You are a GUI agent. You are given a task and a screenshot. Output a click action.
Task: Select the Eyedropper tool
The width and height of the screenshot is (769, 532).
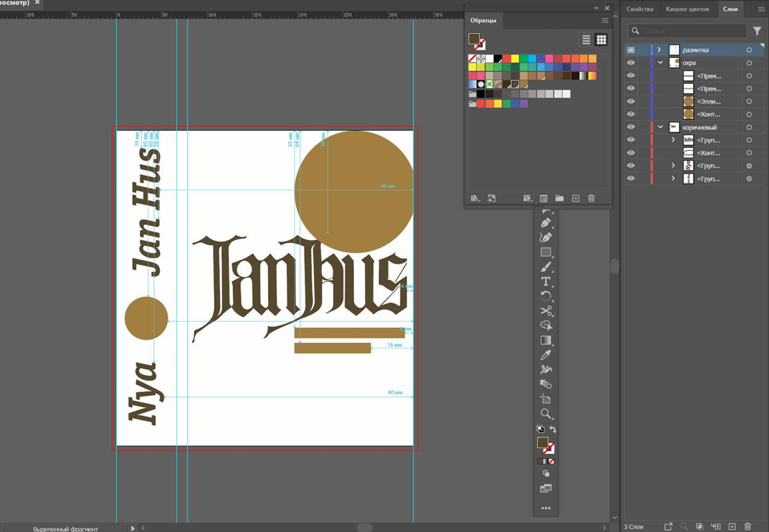coord(546,355)
